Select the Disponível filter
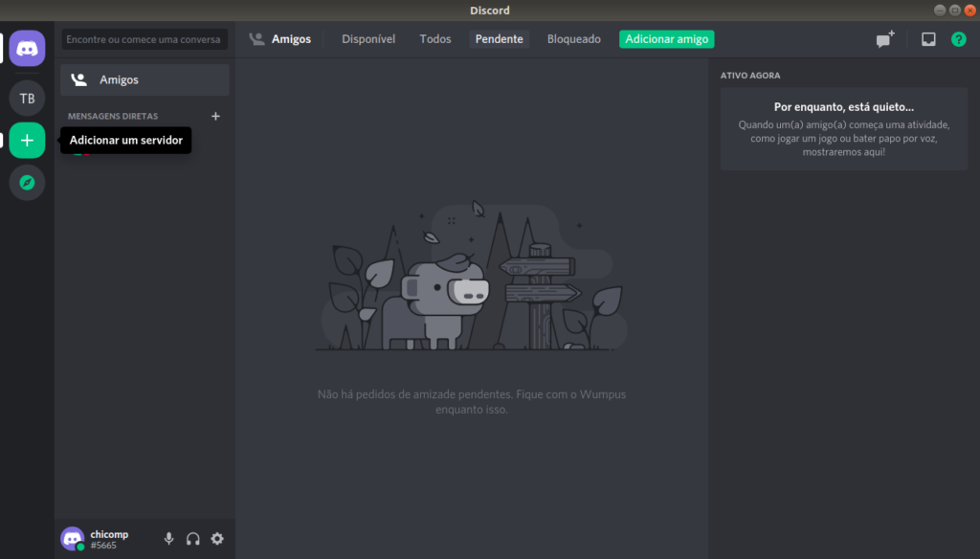Viewport: 980px width, 559px height. tap(367, 38)
